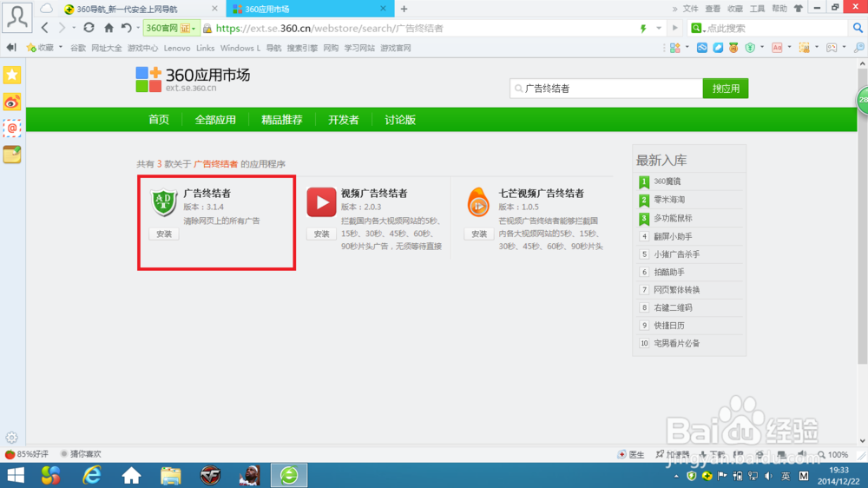The width and height of the screenshot is (868, 488).
Task: Click the 医生 status bar icon
Action: (x=631, y=455)
